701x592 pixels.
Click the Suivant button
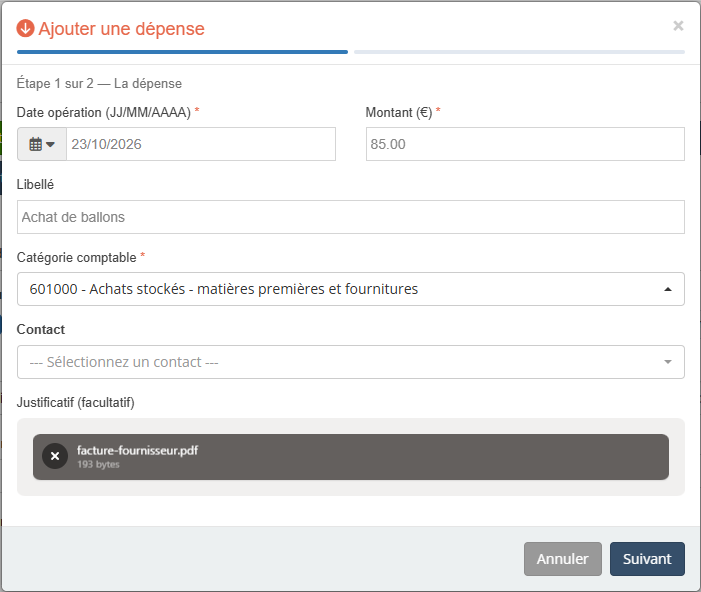click(647, 559)
